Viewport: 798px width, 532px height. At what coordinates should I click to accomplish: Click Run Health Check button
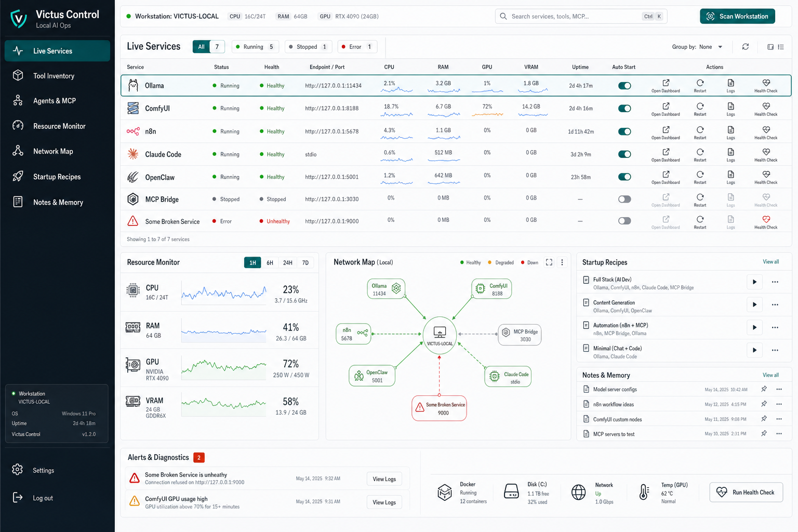pos(746,492)
